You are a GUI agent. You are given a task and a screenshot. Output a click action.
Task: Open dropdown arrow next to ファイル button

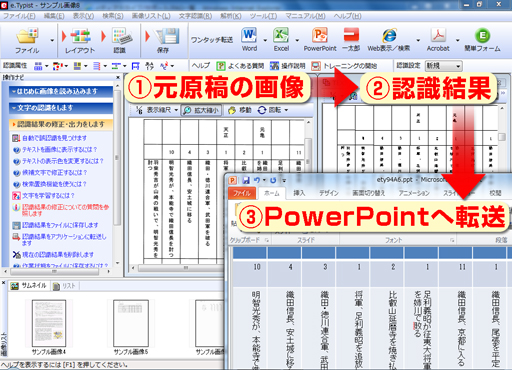[x=52, y=40]
